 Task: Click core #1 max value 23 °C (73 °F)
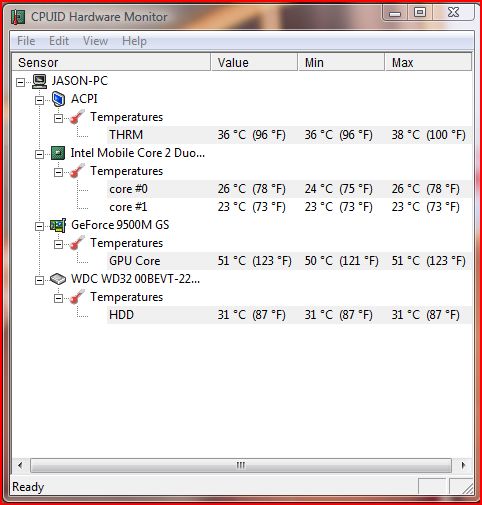[425, 207]
